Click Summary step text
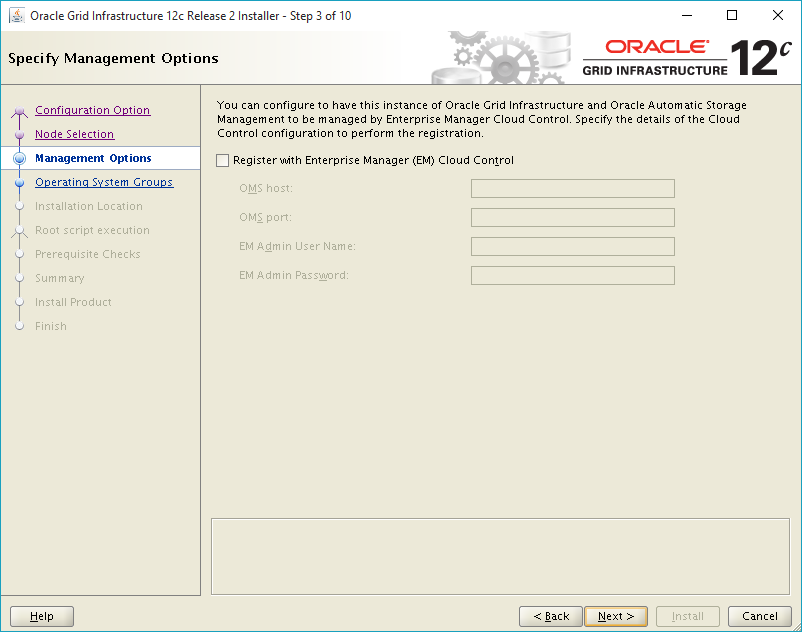The width and height of the screenshot is (802, 632). 59,278
